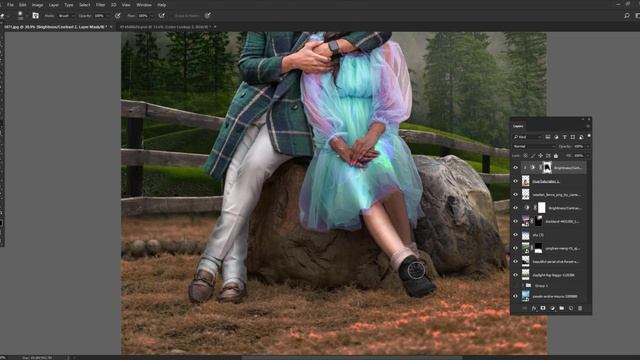This screenshot has width=640, height=360.
Task: Expand the Group 1 layer group
Action: [x=522, y=285]
